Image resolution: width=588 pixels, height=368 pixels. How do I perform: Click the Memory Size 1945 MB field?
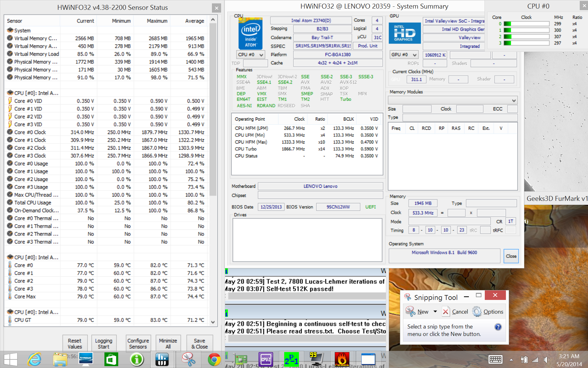pyautogui.click(x=423, y=203)
